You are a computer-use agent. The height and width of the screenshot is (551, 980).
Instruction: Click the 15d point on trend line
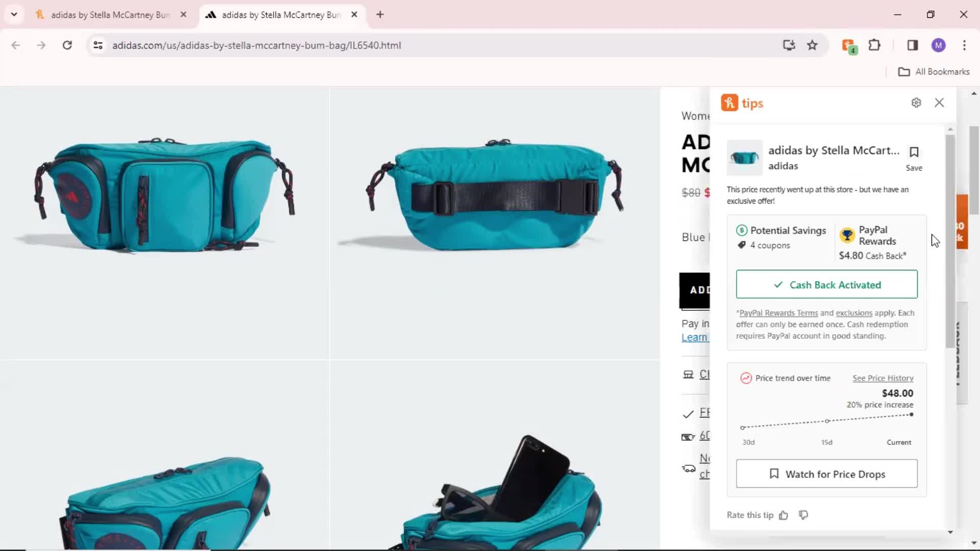(x=827, y=421)
